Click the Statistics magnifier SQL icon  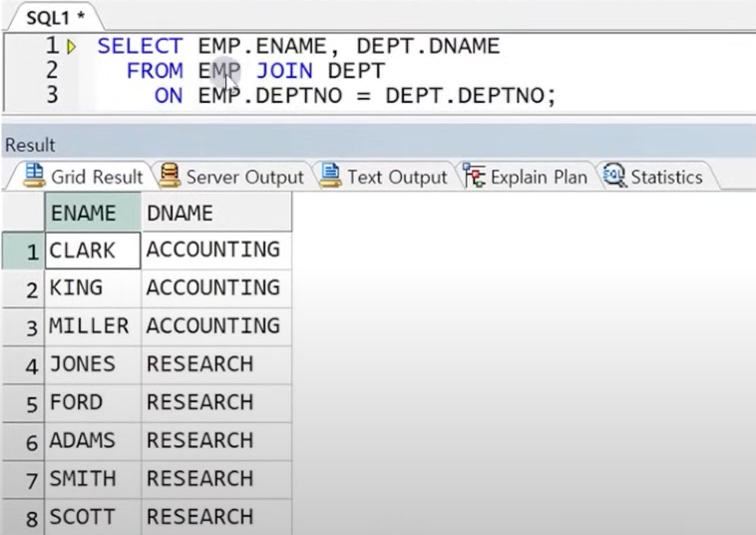click(x=614, y=176)
